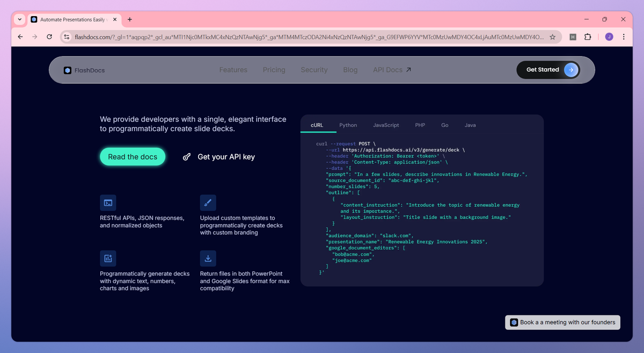Click Book a meeting with our founders
Image resolution: width=644 pixels, height=353 pixels.
(562, 322)
